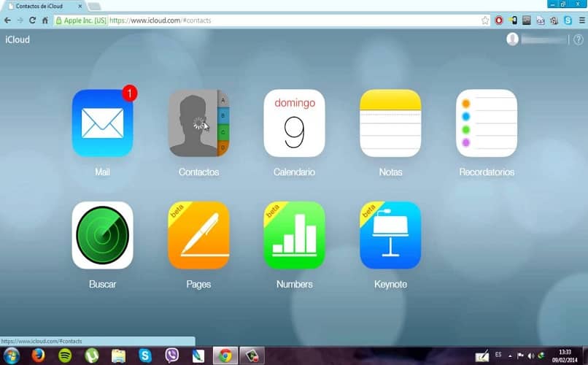Viewport: 588px width, 365px height.
Task: Open Viber from the taskbar
Action: [171, 356]
